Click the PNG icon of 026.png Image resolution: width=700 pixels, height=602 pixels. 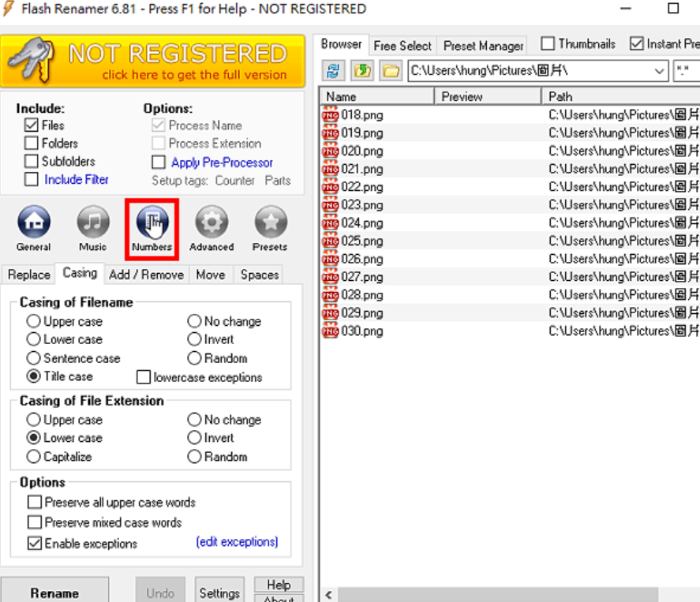[x=331, y=260]
